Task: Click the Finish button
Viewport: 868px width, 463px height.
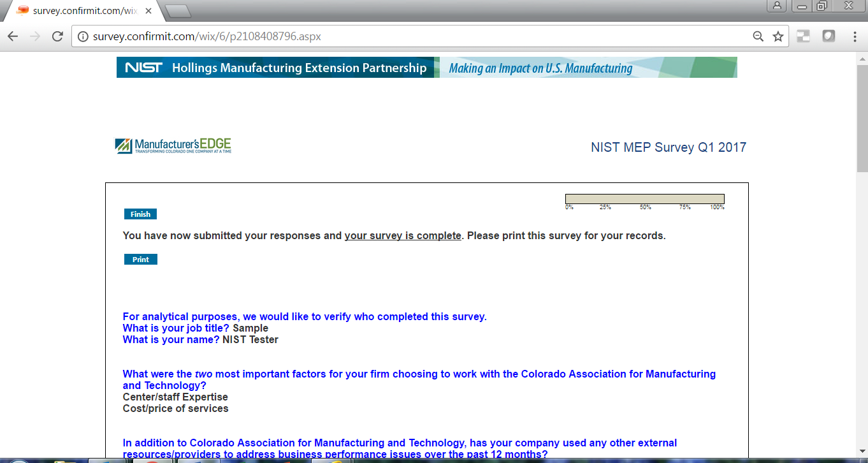Action: [140, 214]
